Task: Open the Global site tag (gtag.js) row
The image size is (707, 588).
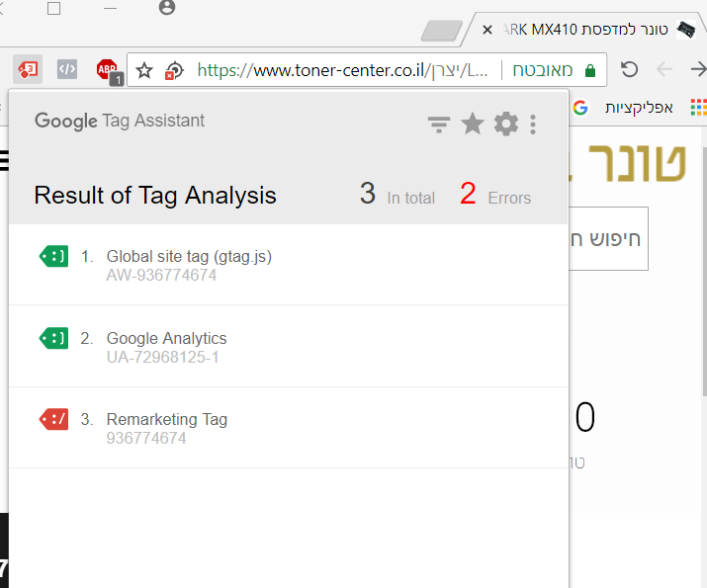Action: [x=288, y=265]
